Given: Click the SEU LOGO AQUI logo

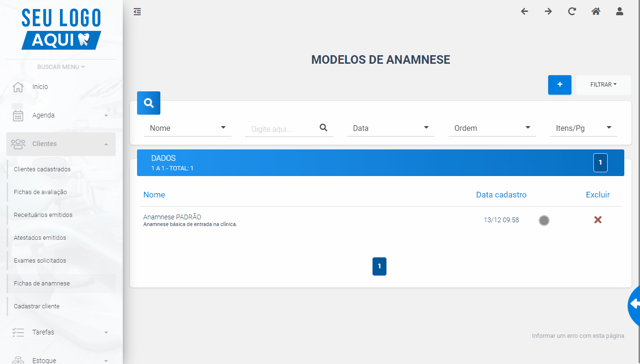Looking at the screenshot, I should point(61,29).
